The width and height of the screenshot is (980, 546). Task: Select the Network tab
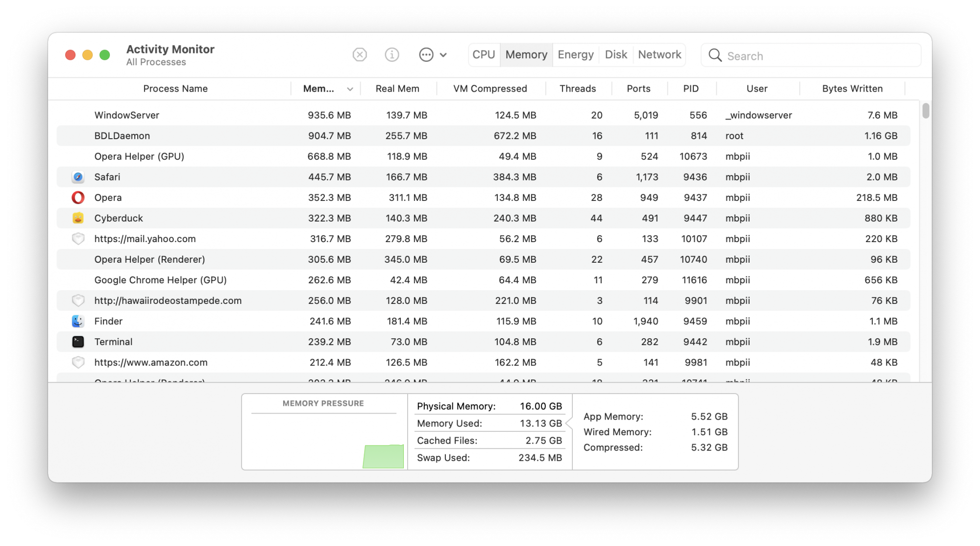coord(659,54)
